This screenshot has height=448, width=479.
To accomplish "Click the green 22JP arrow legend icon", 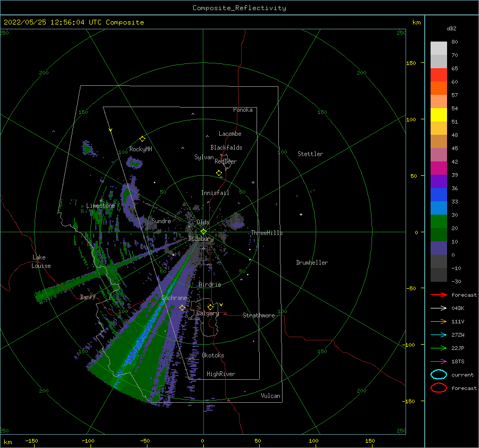I will point(439,348).
